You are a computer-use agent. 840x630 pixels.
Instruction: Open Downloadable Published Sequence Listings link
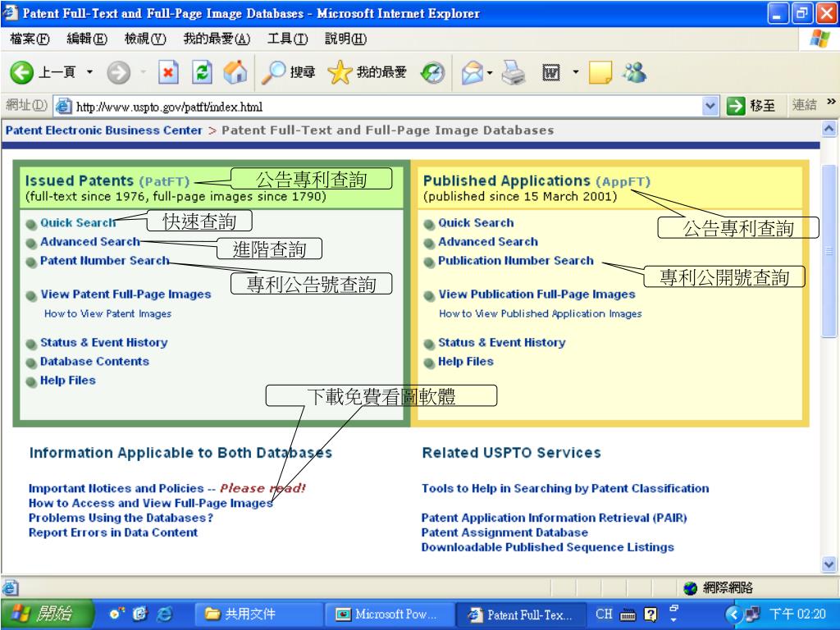coord(547,547)
